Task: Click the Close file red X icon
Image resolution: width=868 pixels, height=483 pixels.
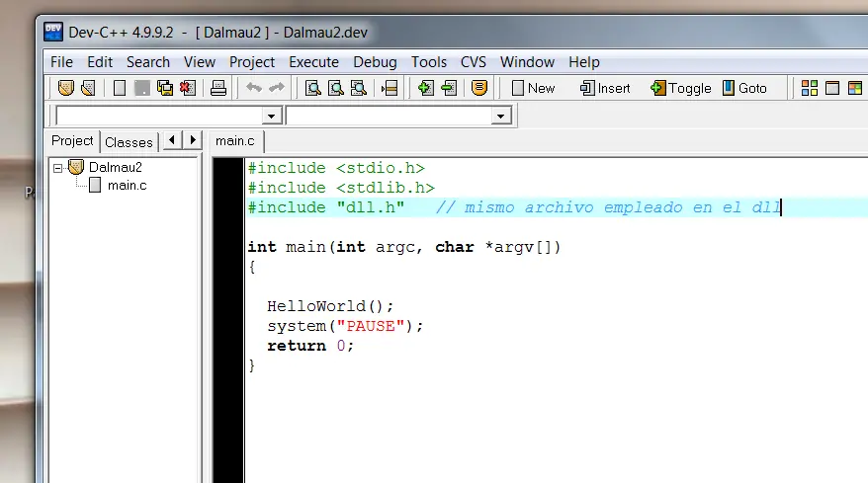Action: point(188,88)
